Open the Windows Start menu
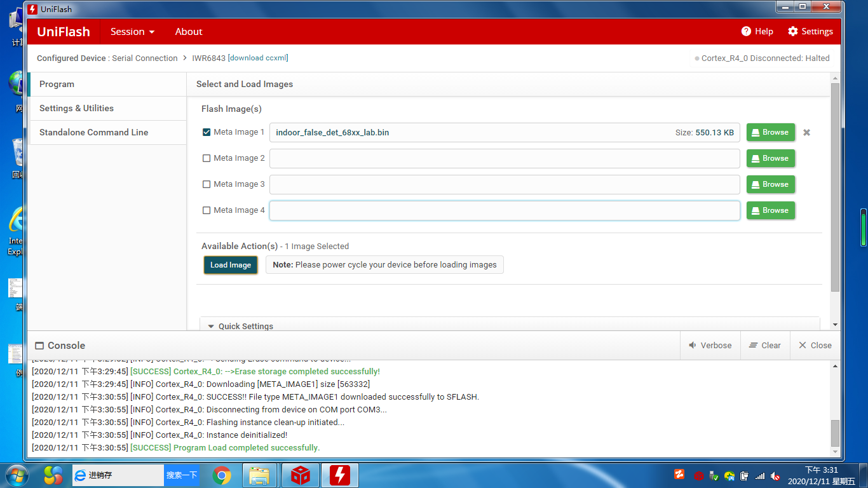 (16, 475)
